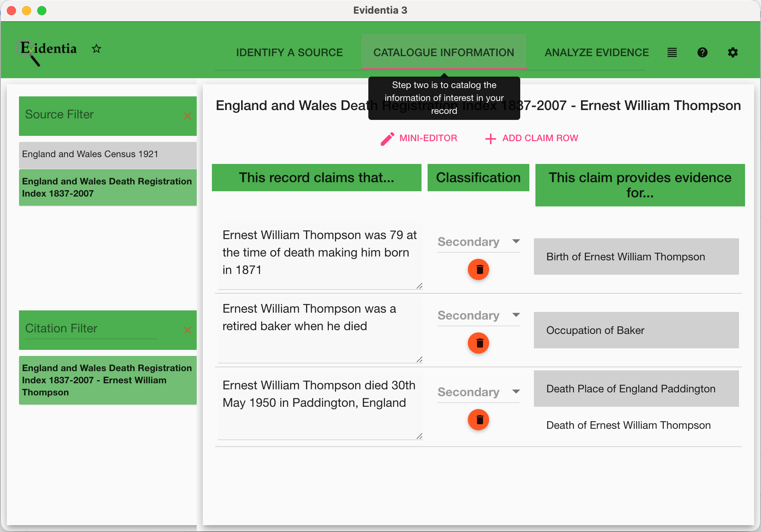Click the citation title heading Ernest William Thompson
The width and height of the screenshot is (761, 532).
point(478,105)
